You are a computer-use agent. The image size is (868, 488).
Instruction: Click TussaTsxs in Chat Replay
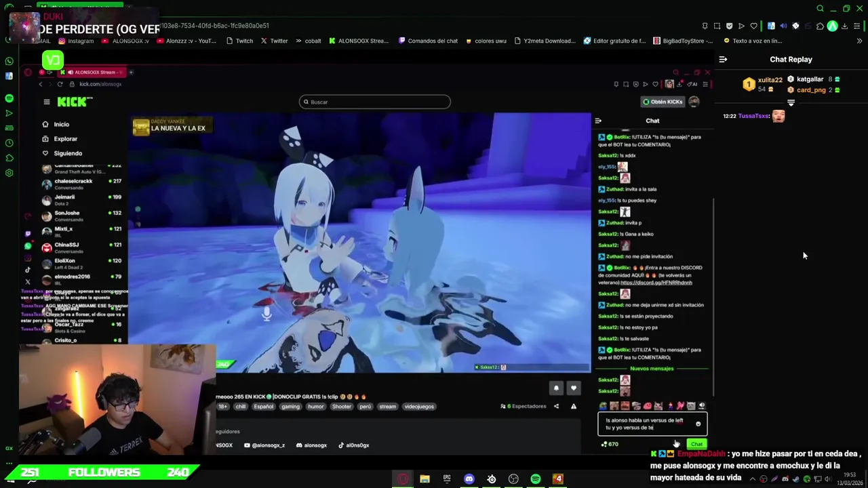[x=753, y=116]
